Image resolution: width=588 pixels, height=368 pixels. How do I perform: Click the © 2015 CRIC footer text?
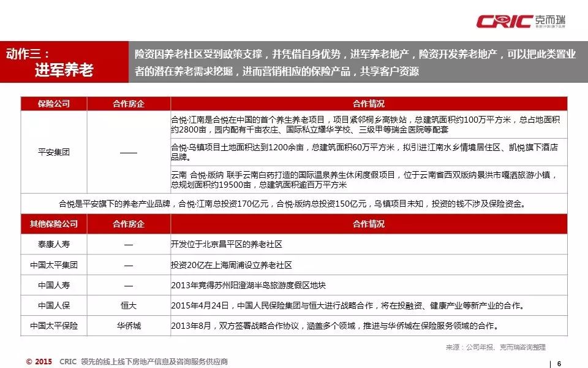pos(127,362)
